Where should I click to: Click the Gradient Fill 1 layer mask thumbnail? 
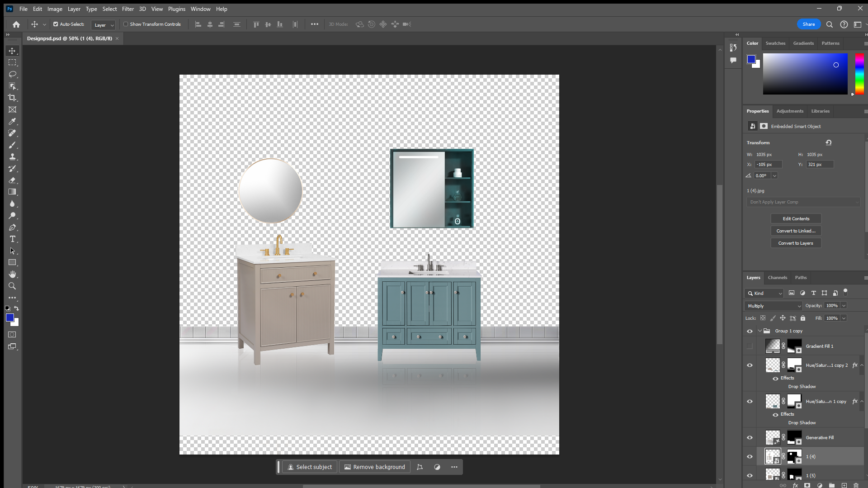[794, 346]
